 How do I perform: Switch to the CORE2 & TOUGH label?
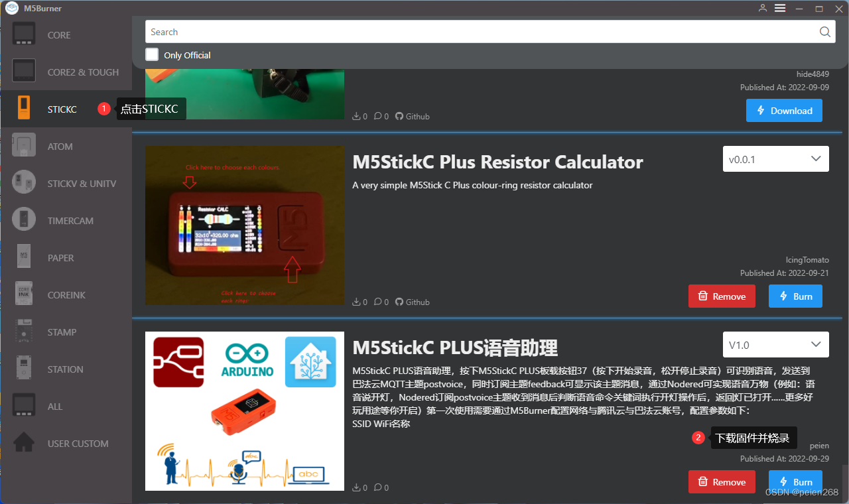(x=83, y=72)
